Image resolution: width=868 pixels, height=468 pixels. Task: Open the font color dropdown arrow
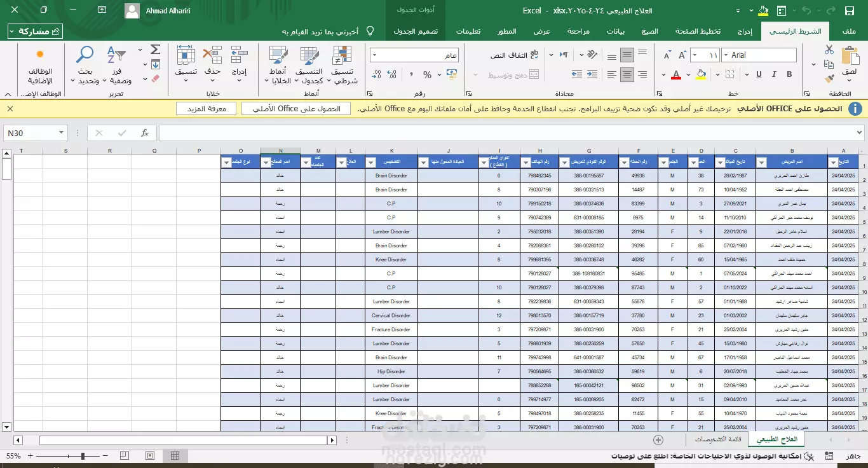[x=663, y=74]
